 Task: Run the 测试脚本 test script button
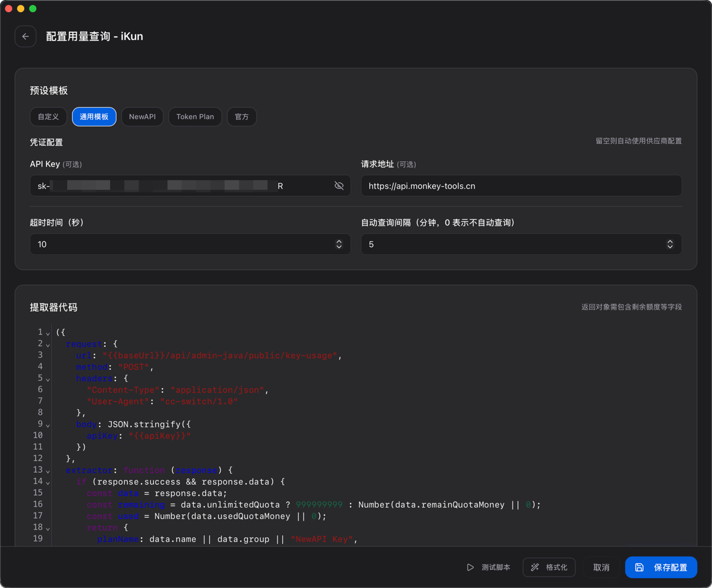tap(488, 567)
